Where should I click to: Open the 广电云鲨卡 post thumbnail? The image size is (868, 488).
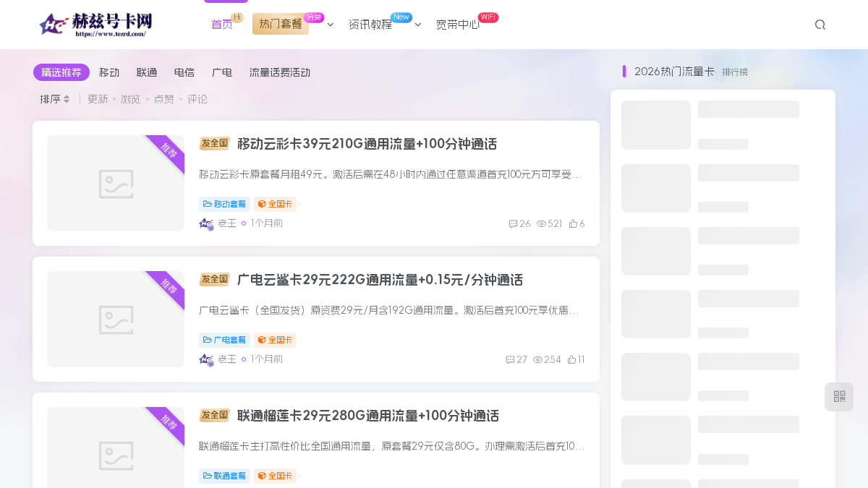pos(116,319)
